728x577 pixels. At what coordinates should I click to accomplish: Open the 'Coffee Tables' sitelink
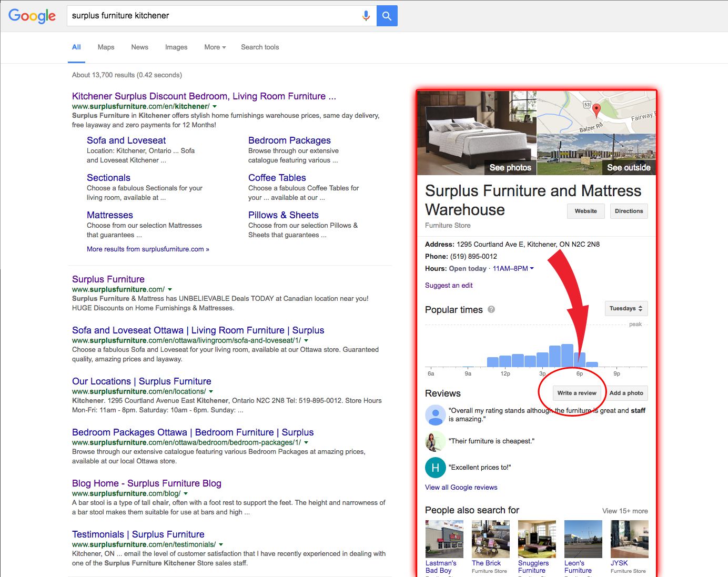pyautogui.click(x=277, y=178)
